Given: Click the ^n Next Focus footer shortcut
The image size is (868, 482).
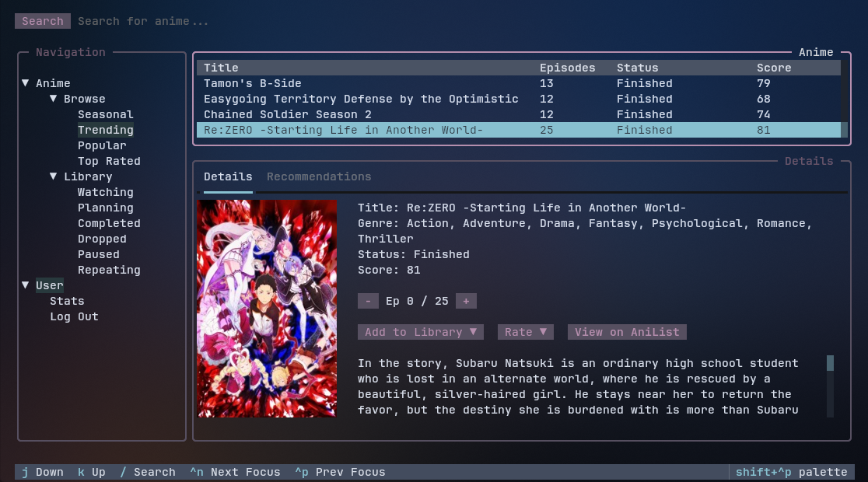Looking at the screenshot, I should pyautogui.click(x=235, y=472).
